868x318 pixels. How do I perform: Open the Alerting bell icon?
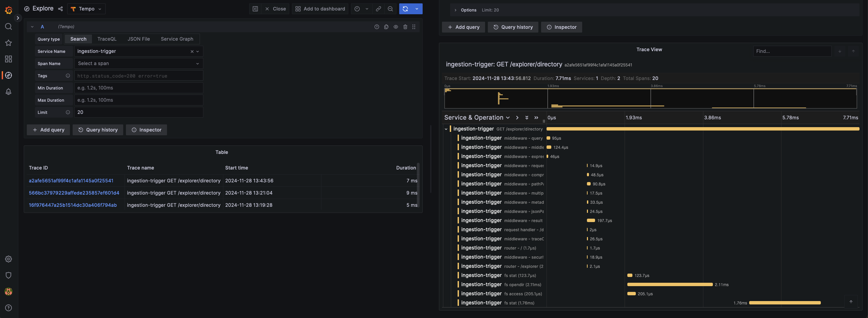coord(8,92)
